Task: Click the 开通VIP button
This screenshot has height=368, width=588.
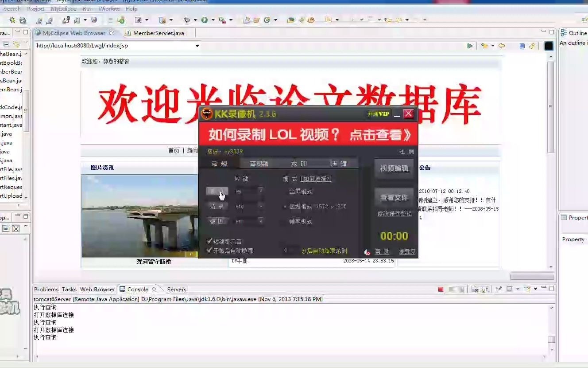Action: pyautogui.click(x=378, y=114)
